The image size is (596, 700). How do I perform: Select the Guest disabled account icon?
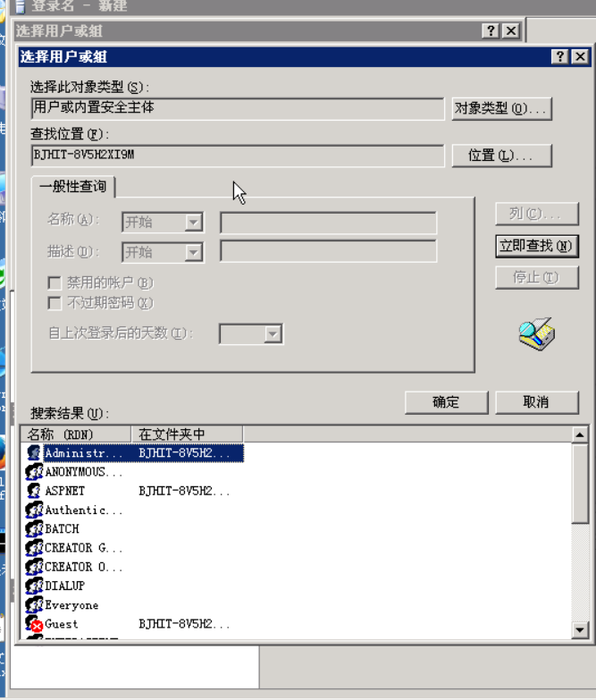[34, 623]
